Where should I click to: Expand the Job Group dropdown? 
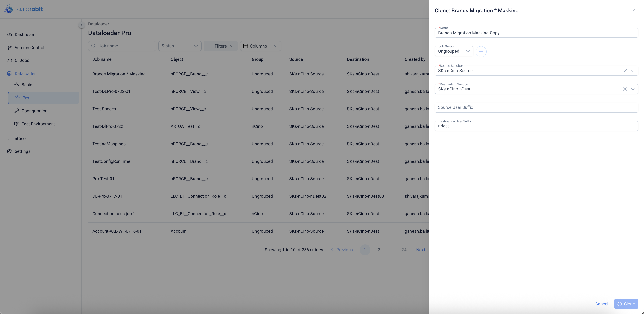tap(454, 51)
